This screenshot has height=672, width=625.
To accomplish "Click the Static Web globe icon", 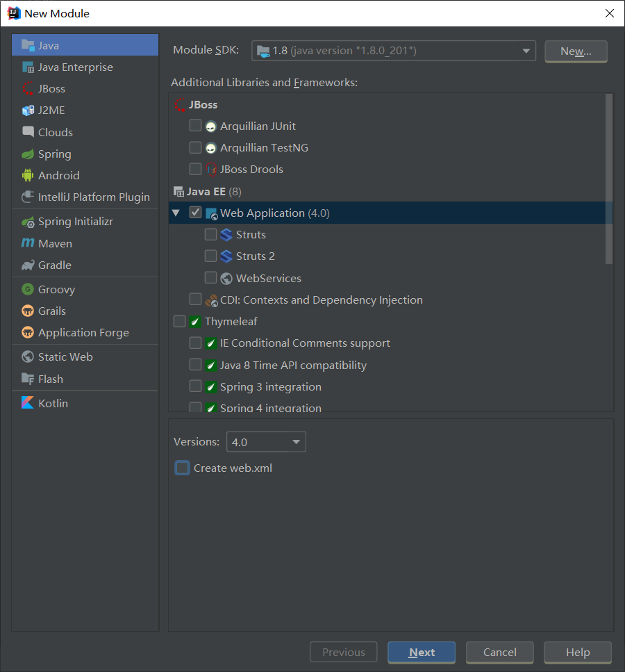I will click(28, 357).
